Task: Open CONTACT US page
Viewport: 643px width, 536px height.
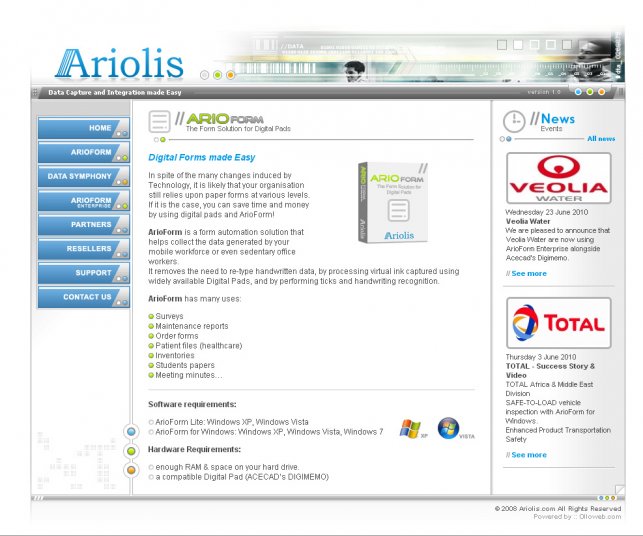Action: [x=84, y=297]
